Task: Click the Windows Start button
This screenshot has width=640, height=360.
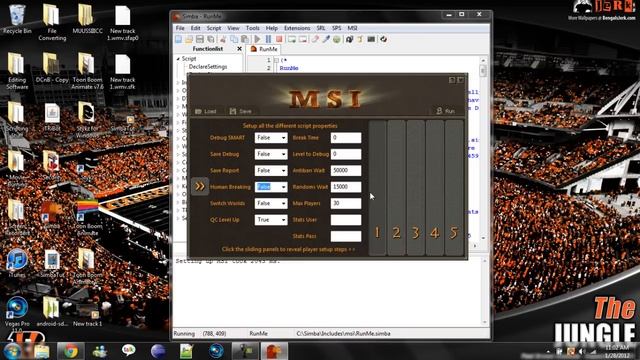Action: coord(12,351)
